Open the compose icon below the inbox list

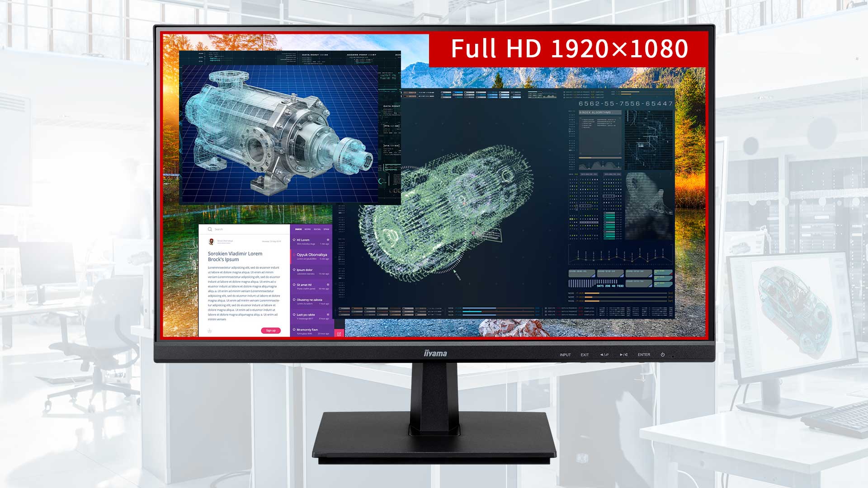click(340, 334)
